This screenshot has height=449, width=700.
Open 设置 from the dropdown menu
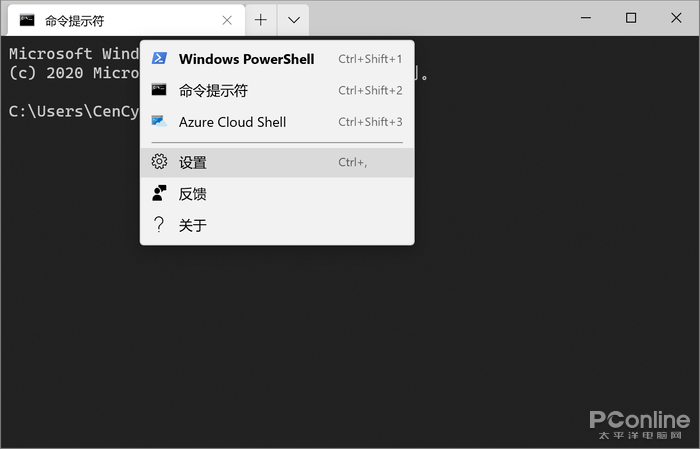coord(193,162)
